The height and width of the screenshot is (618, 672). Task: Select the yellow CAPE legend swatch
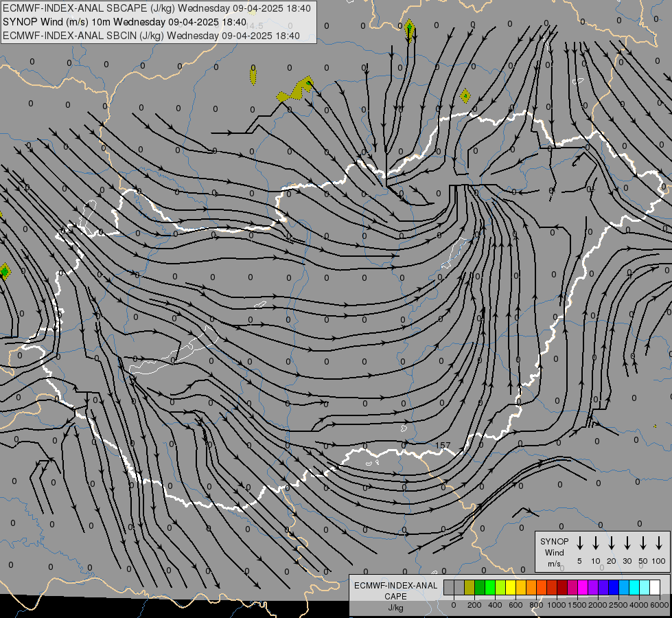point(511,587)
